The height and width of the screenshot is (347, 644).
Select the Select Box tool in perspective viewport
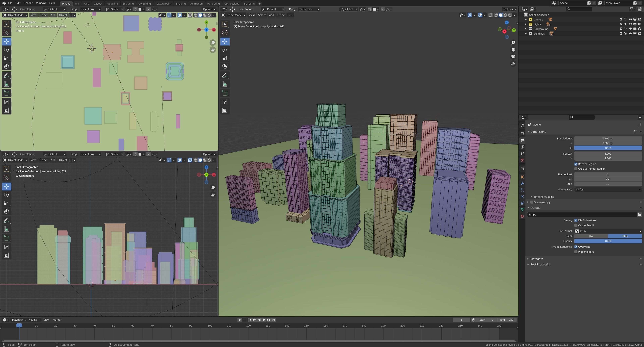point(225,24)
